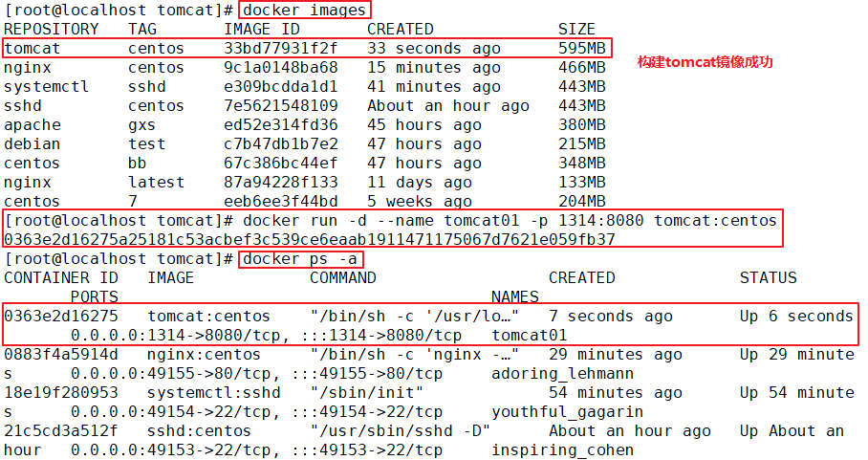
Task: Click '41 minutes ago' created value
Action: 433,86
